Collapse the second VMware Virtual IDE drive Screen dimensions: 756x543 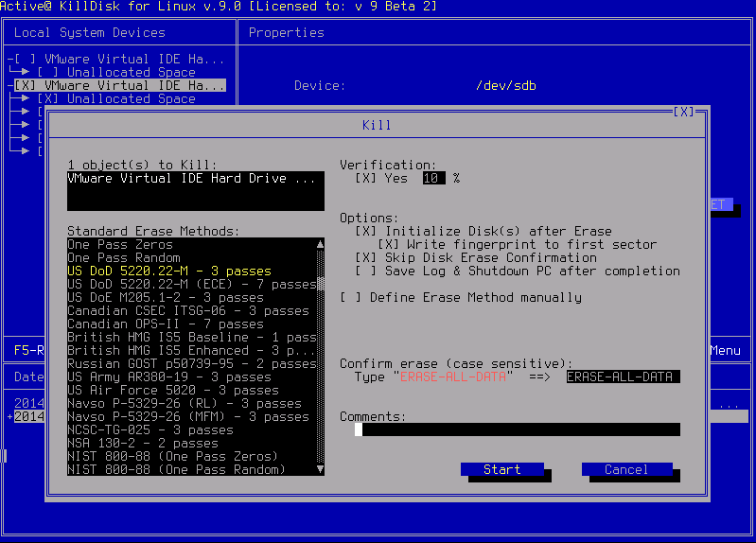pos(9,85)
